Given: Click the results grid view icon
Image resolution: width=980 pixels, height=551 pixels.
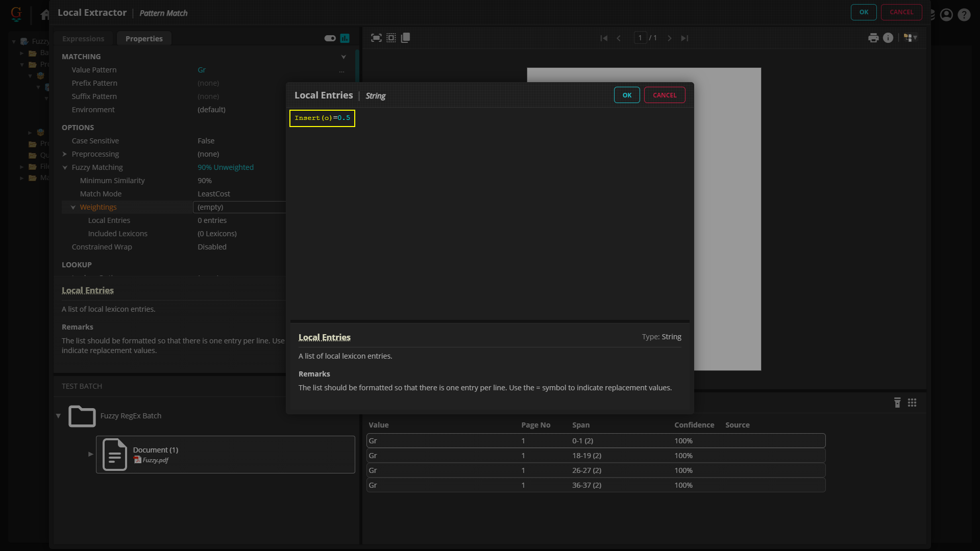Looking at the screenshot, I should [912, 403].
